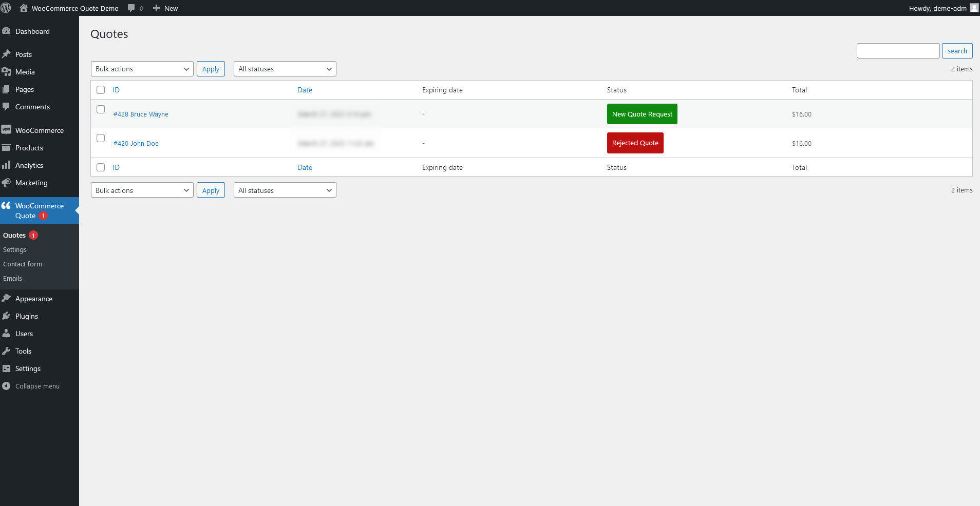Click the New label in admin bar

pos(171,8)
